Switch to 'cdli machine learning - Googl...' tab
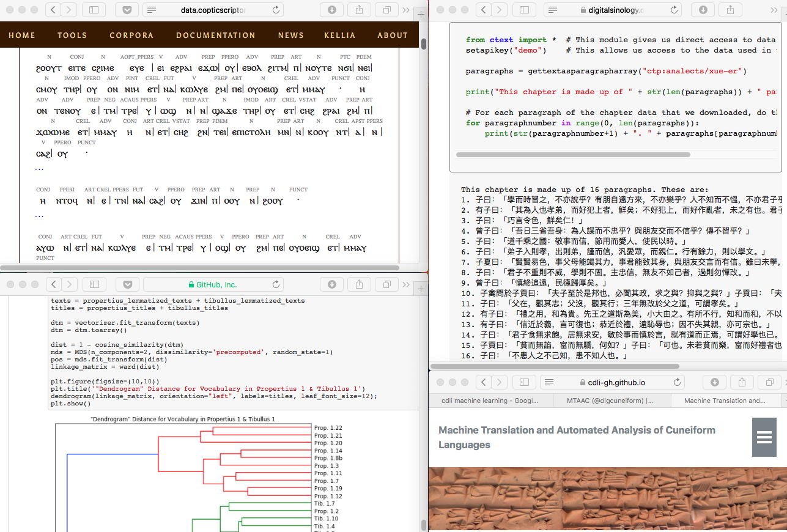Image resolution: width=787 pixels, height=532 pixels. [x=489, y=401]
